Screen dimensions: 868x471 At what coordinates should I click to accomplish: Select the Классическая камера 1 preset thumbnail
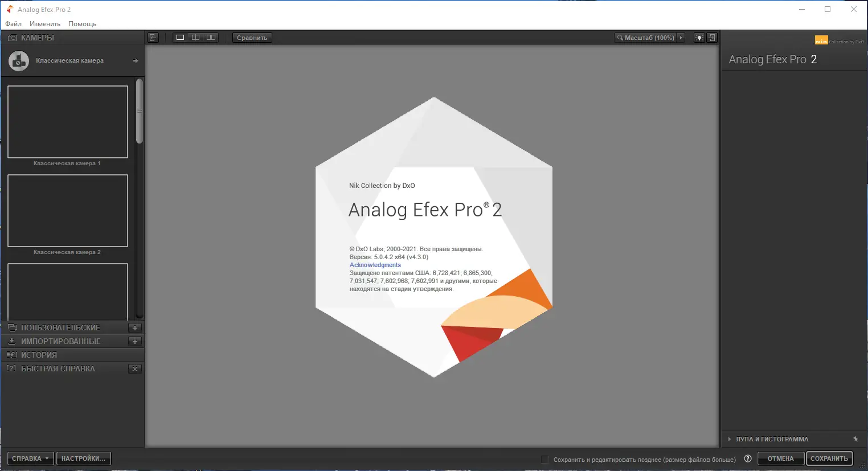[68, 122]
